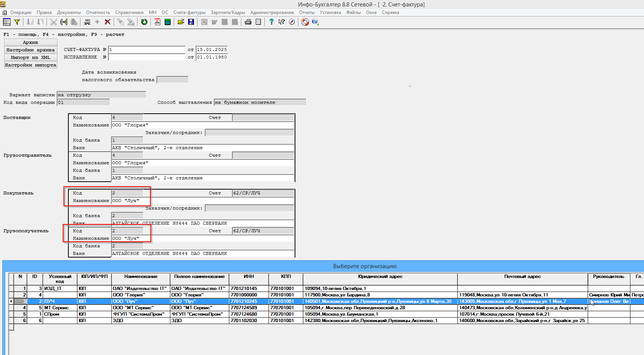Viewport: 644px width, 355px height.
Task: Open the Счета-фактуры menu
Action: (189, 12)
